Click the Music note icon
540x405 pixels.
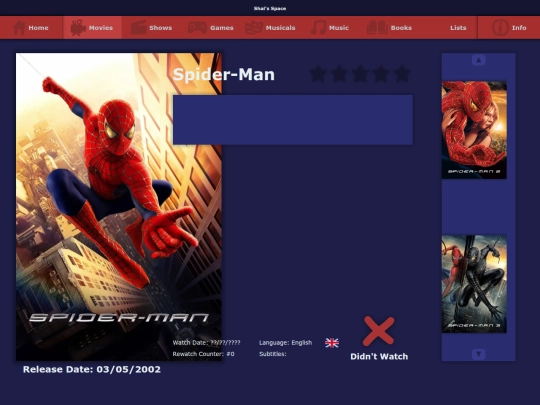tap(318, 28)
